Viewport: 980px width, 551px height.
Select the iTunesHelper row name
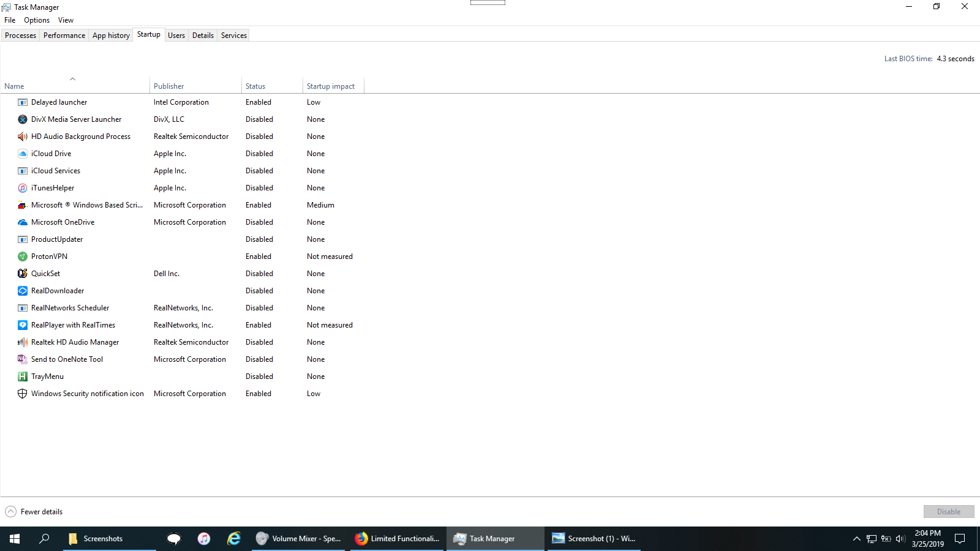click(53, 188)
